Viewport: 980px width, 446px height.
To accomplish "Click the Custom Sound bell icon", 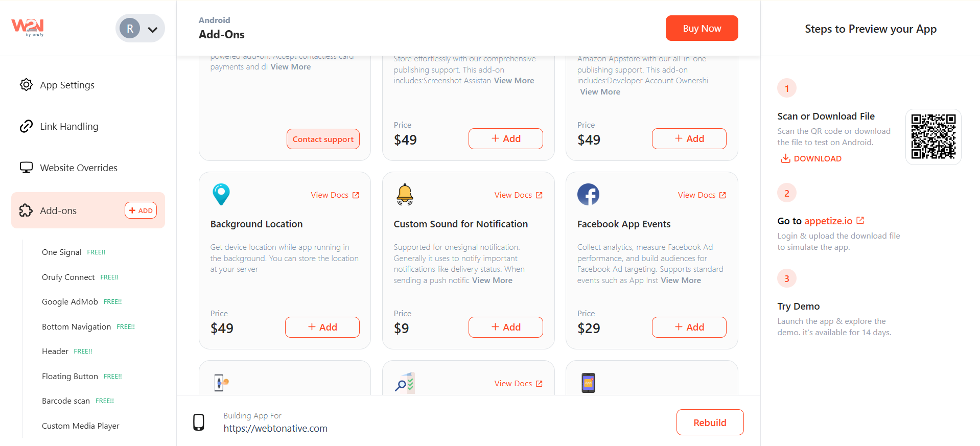I will (405, 194).
